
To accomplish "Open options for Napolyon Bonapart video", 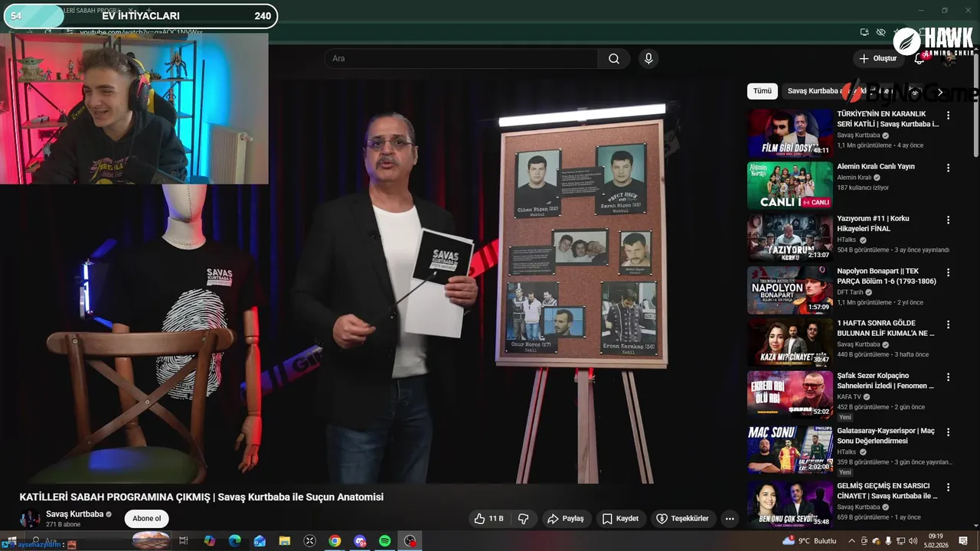I will (948, 272).
